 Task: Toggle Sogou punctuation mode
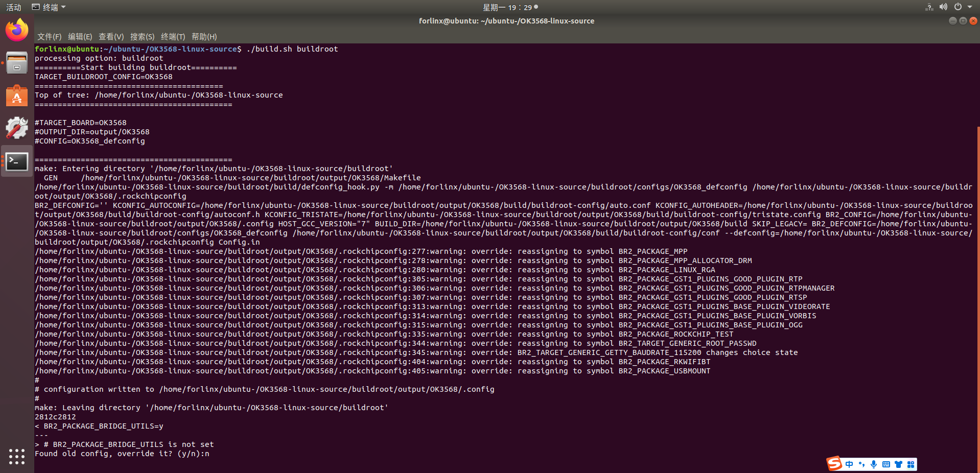[861, 464]
